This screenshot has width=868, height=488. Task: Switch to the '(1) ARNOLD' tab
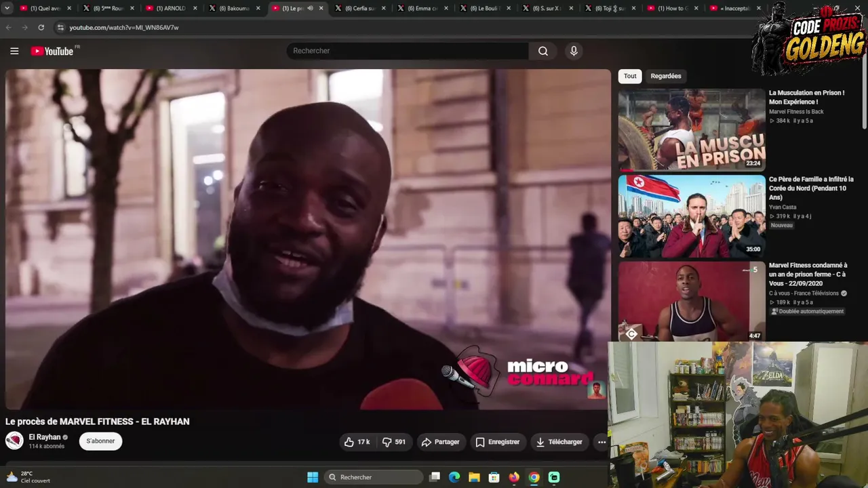tap(171, 8)
